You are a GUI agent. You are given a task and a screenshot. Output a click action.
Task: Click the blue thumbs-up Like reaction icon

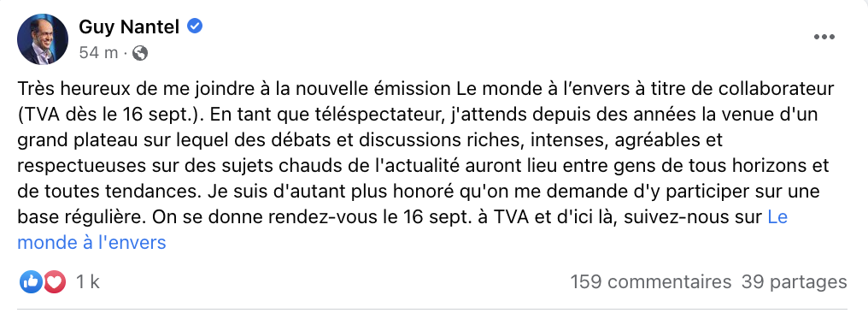tap(31, 282)
